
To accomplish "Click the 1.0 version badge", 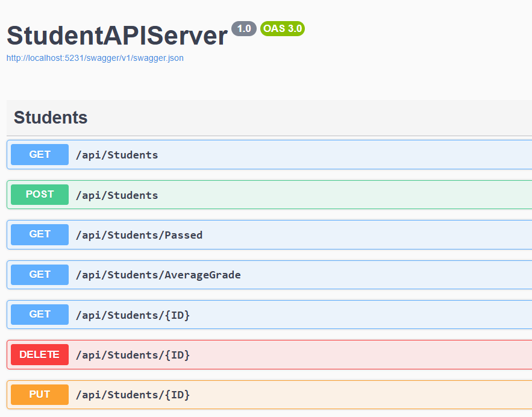I will click(243, 28).
